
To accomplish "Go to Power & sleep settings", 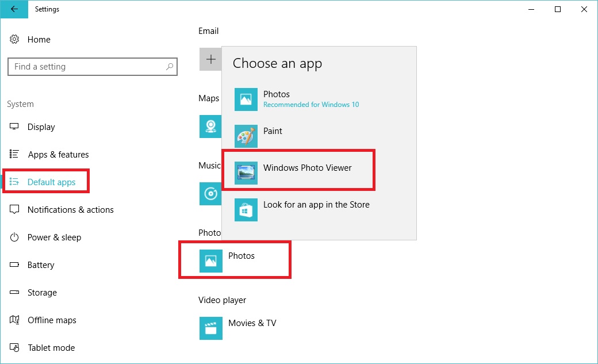I will pos(54,237).
